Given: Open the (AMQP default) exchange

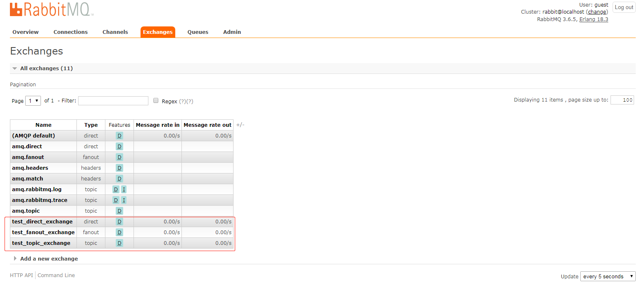Looking at the screenshot, I should click(x=33, y=136).
